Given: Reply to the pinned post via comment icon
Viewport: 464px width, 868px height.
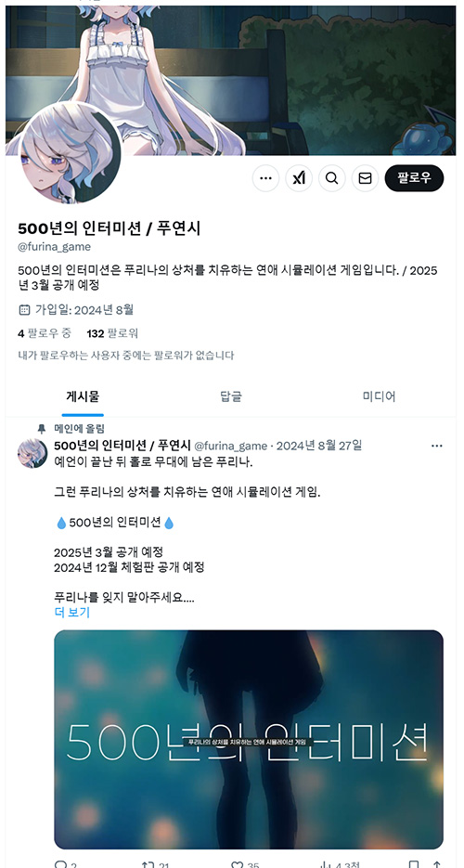Looking at the screenshot, I should tap(60, 864).
